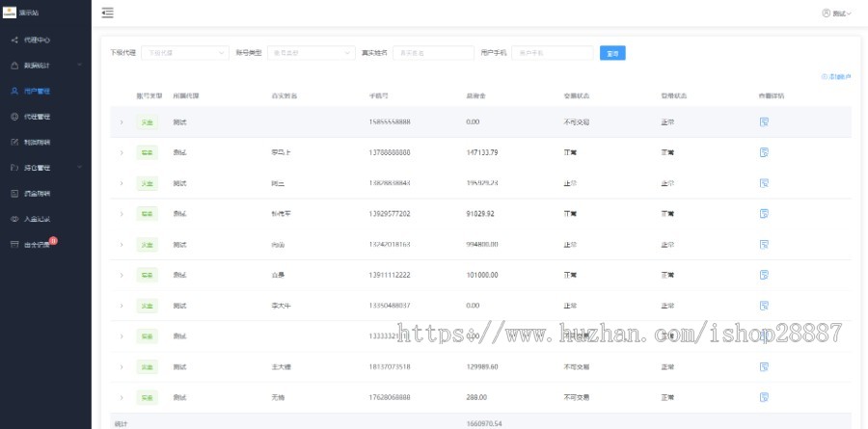Focus the 用户手机 input field
868x429 pixels.
click(553, 53)
